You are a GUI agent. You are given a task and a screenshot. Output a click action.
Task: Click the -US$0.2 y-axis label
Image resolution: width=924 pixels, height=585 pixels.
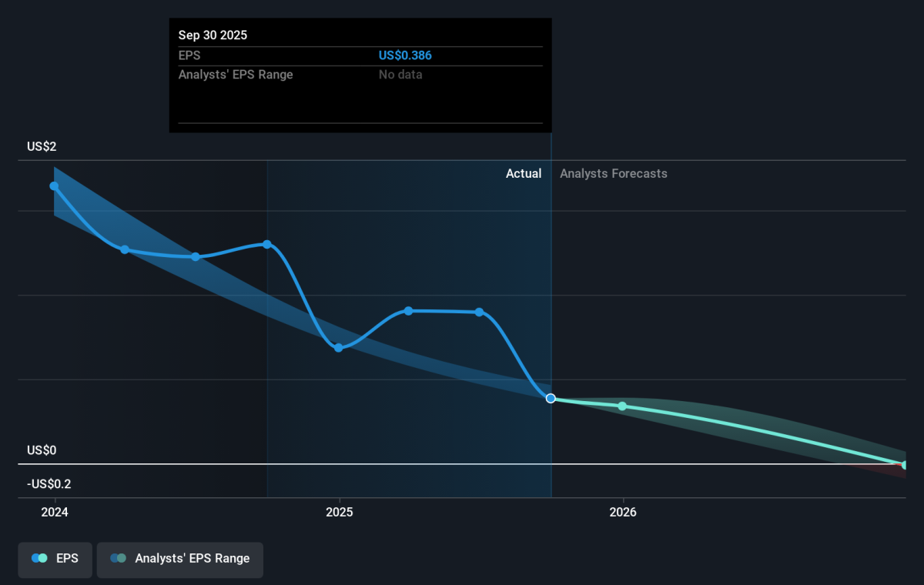(x=48, y=484)
